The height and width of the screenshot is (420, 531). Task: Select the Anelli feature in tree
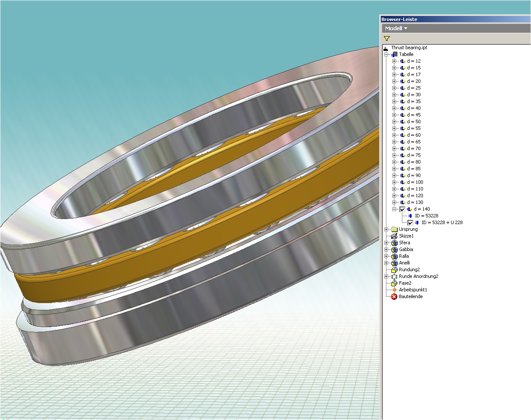(x=404, y=263)
